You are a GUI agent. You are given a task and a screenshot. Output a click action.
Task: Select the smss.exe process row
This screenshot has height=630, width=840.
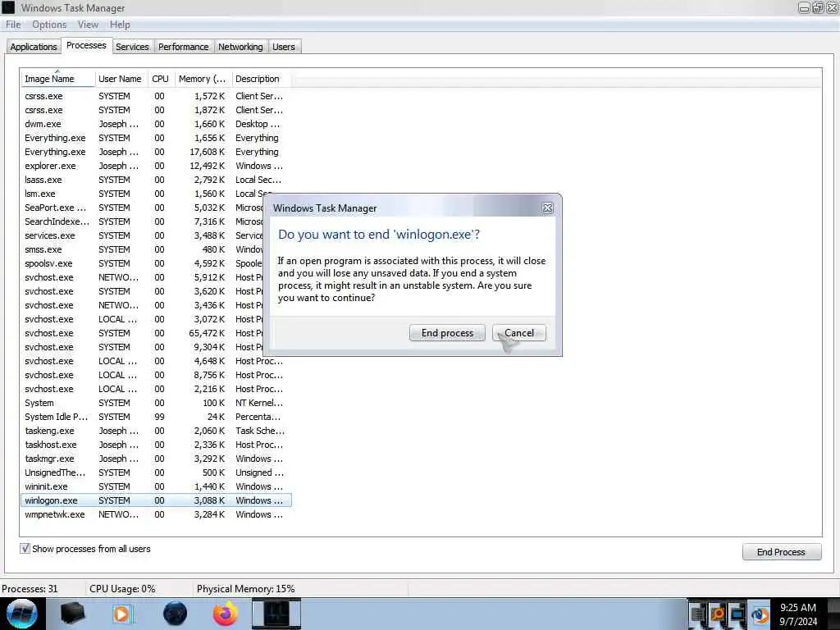(142, 249)
